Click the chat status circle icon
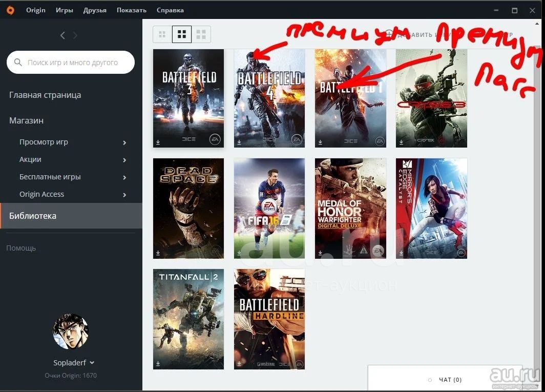Image resolution: width=545 pixels, height=392 pixels. [430, 380]
